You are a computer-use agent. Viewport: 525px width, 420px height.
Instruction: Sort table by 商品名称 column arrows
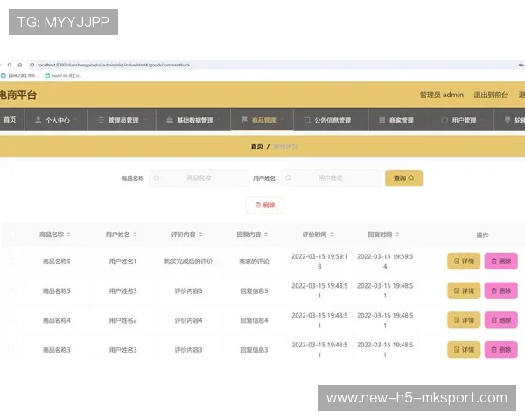68,234
